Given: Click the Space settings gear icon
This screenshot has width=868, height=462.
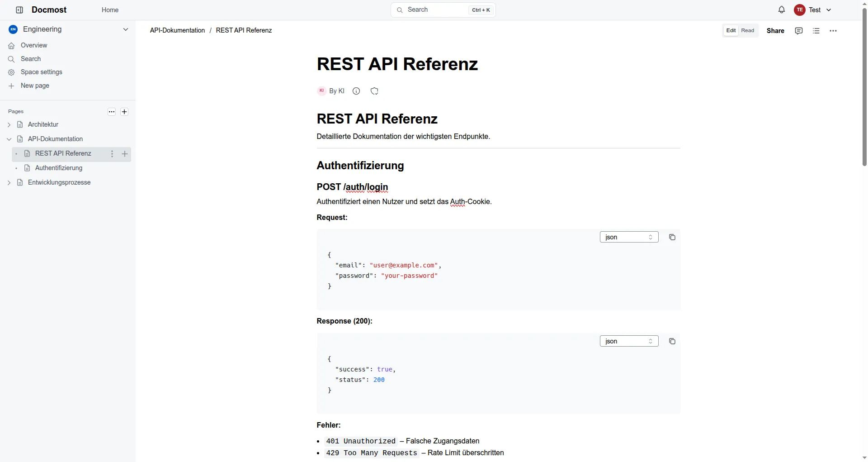Looking at the screenshot, I should (11, 72).
